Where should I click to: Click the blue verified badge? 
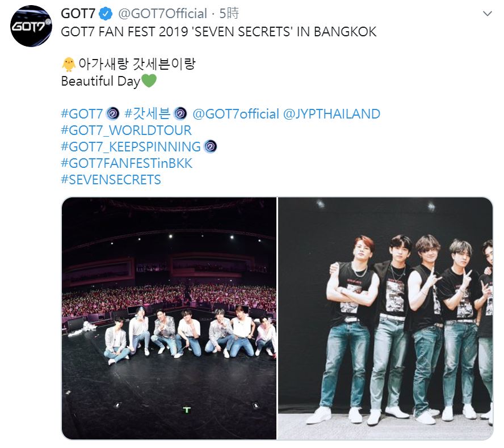(105, 13)
